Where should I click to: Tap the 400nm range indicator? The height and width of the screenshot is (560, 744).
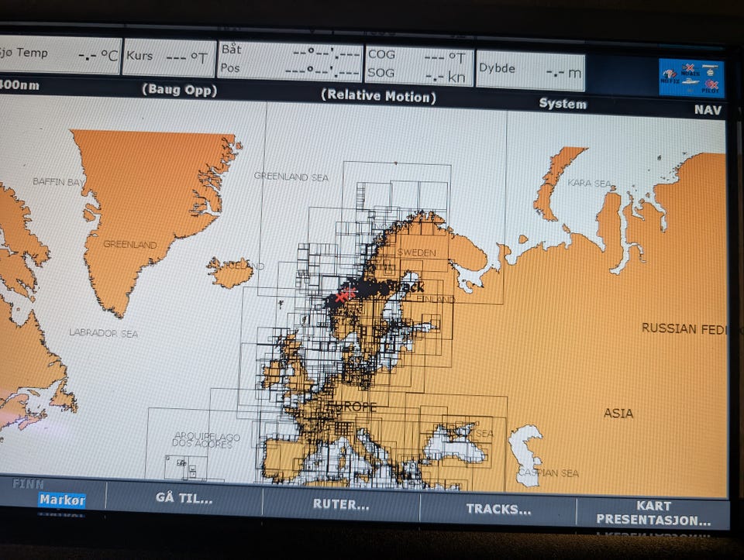pos(19,85)
